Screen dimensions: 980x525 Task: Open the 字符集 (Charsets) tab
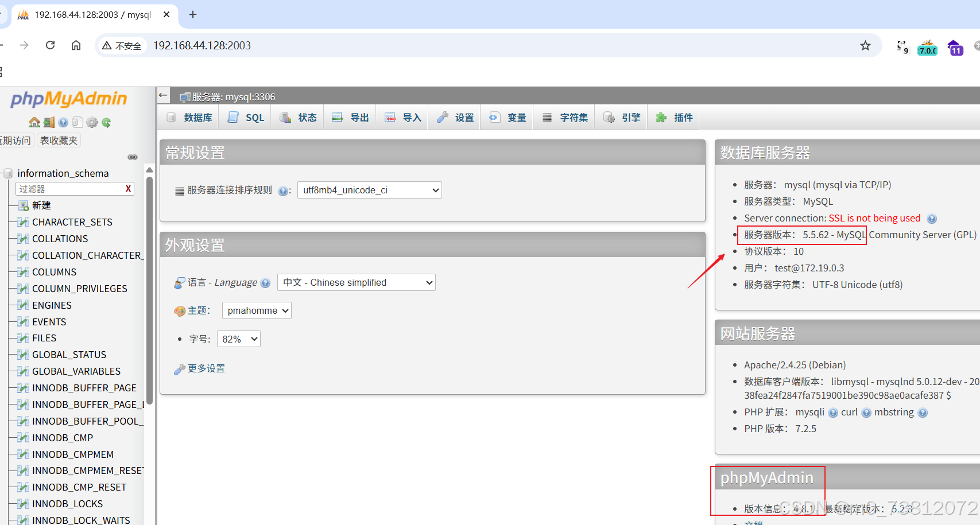point(565,118)
